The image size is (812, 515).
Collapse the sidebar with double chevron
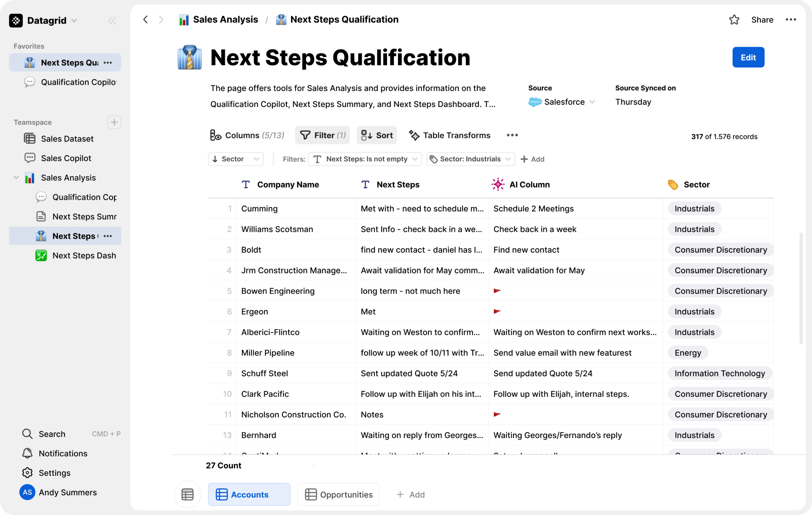pyautogui.click(x=112, y=21)
